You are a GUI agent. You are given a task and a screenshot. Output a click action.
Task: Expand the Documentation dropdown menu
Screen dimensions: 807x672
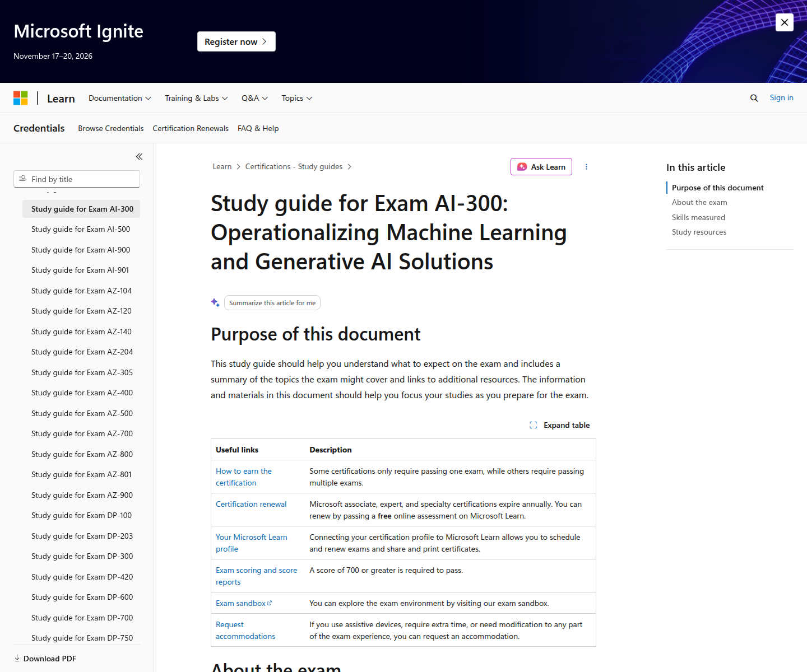click(x=120, y=98)
